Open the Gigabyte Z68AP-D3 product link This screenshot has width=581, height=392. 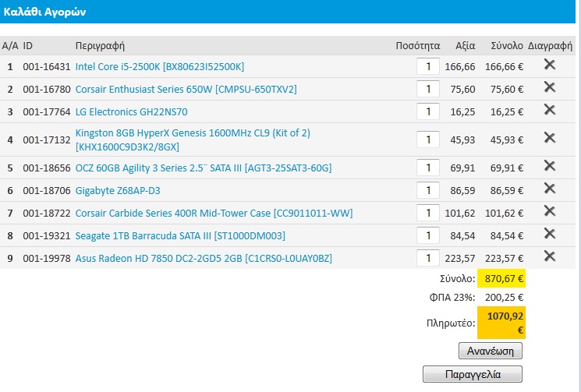pyautogui.click(x=118, y=191)
